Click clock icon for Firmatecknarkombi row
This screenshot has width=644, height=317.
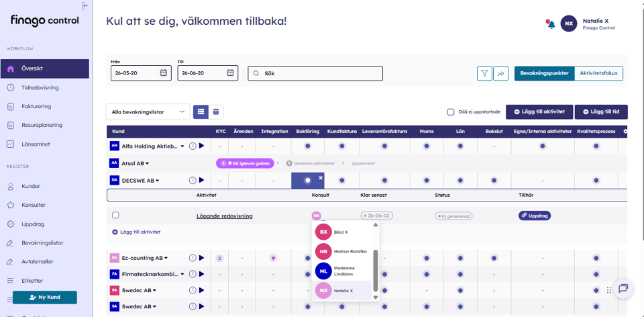[193, 274]
